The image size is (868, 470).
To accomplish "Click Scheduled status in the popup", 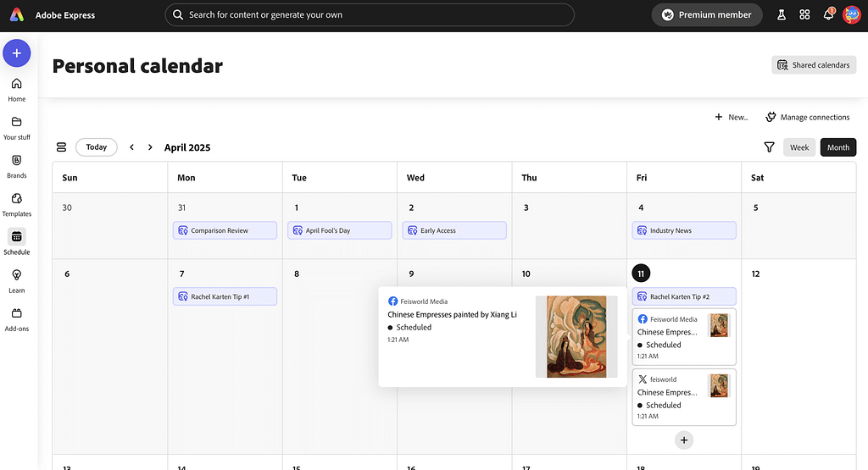I will 409,328.
